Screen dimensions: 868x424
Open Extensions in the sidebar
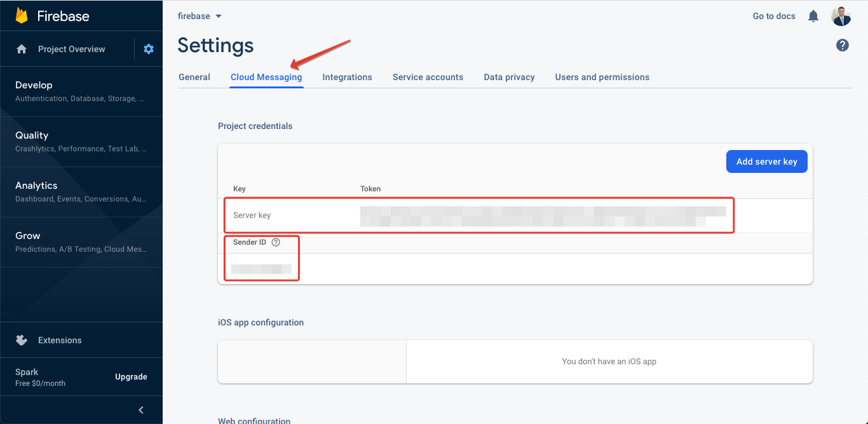pyautogui.click(x=60, y=340)
